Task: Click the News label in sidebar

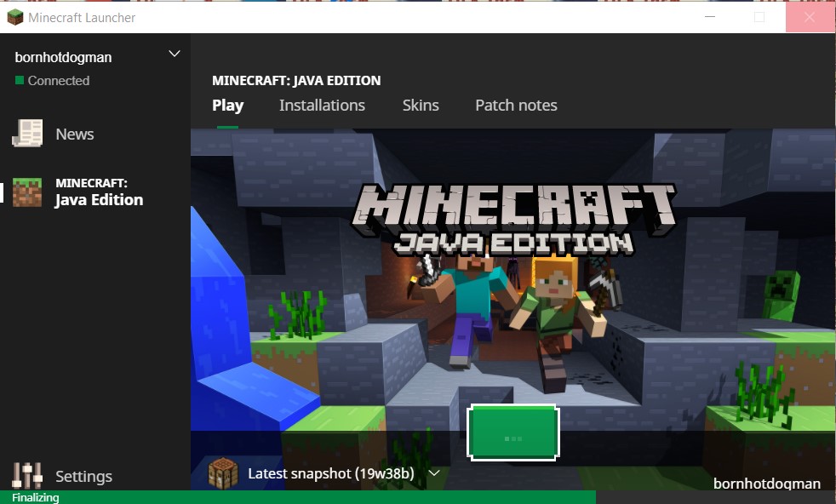Action: [x=75, y=134]
